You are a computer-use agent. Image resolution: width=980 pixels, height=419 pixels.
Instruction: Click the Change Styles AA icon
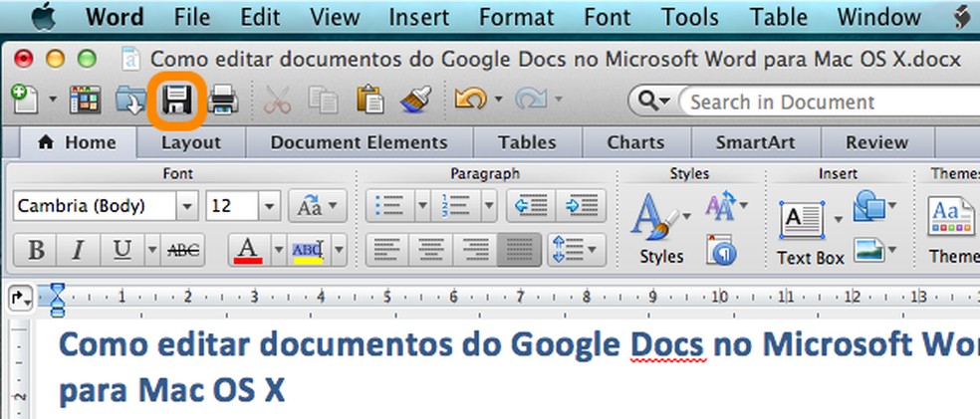721,206
